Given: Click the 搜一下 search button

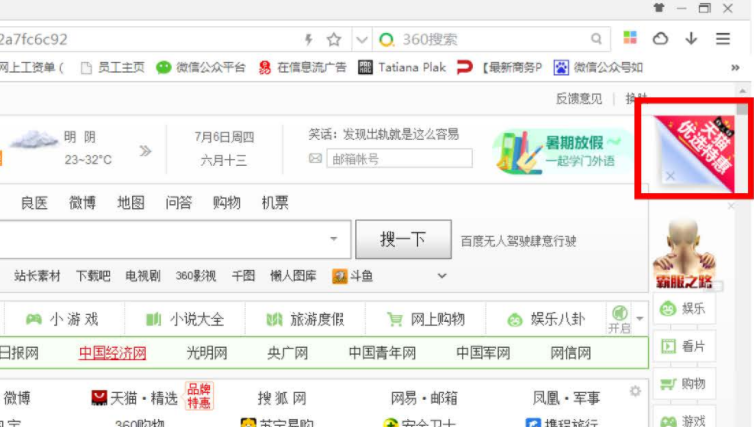Looking at the screenshot, I should [403, 239].
